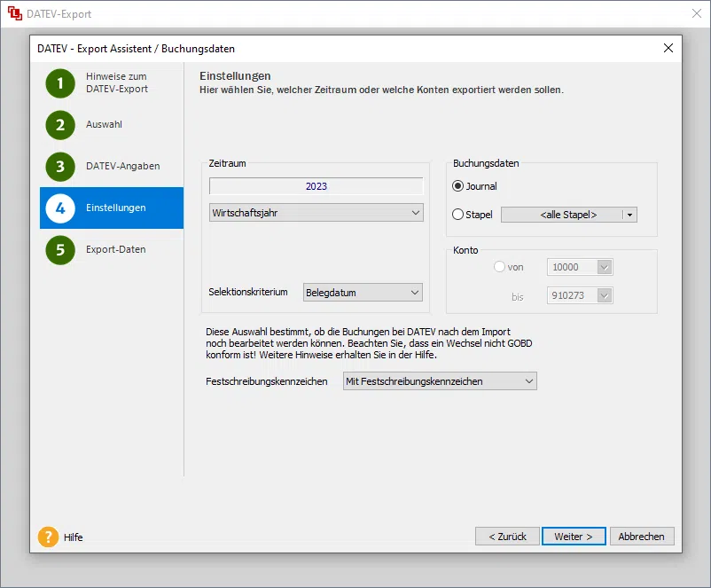Select the Stapel radio button
Viewport: 711px width, 588px height.
pyautogui.click(x=458, y=215)
